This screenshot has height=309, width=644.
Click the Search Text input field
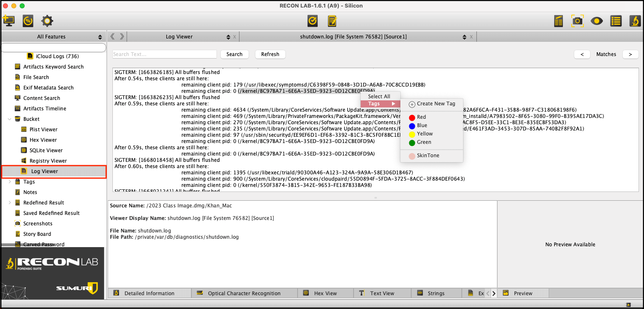(x=165, y=54)
